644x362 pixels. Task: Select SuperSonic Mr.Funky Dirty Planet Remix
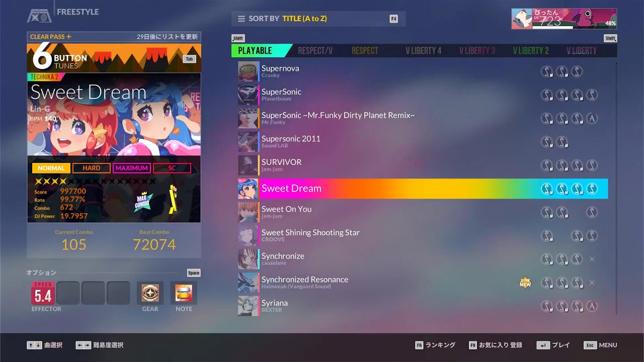pyautogui.click(x=423, y=118)
